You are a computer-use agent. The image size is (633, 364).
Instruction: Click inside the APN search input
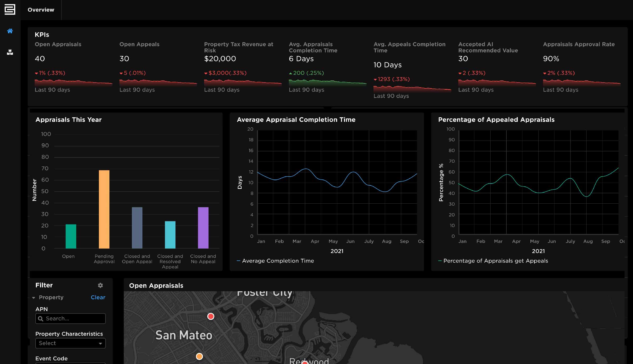[70, 318]
